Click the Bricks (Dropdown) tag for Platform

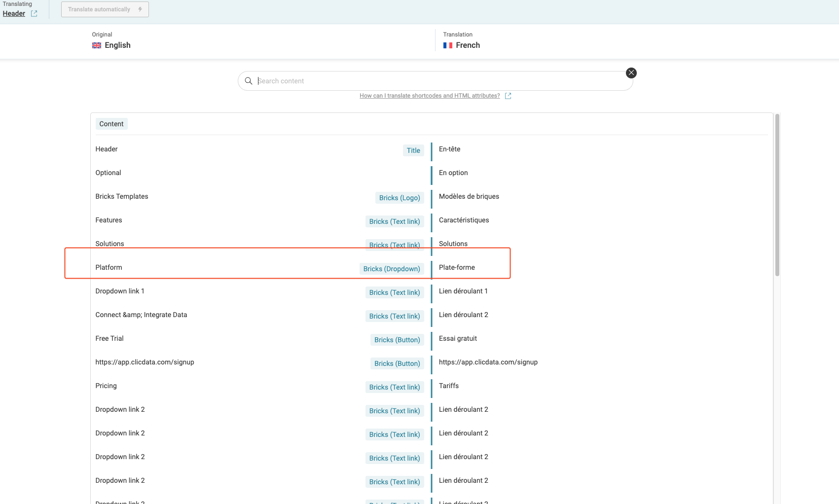(x=392, y=269)
